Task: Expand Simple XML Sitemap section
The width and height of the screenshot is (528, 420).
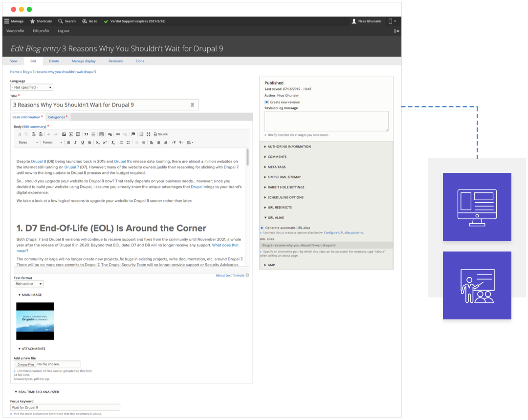Action: (x=283, y=177)
